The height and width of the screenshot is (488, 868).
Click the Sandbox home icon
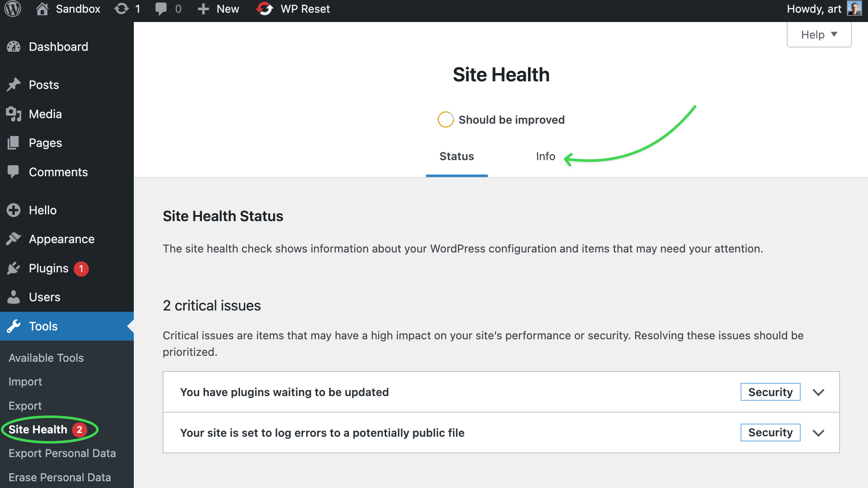pyautogui.click(x=42, y=9)
